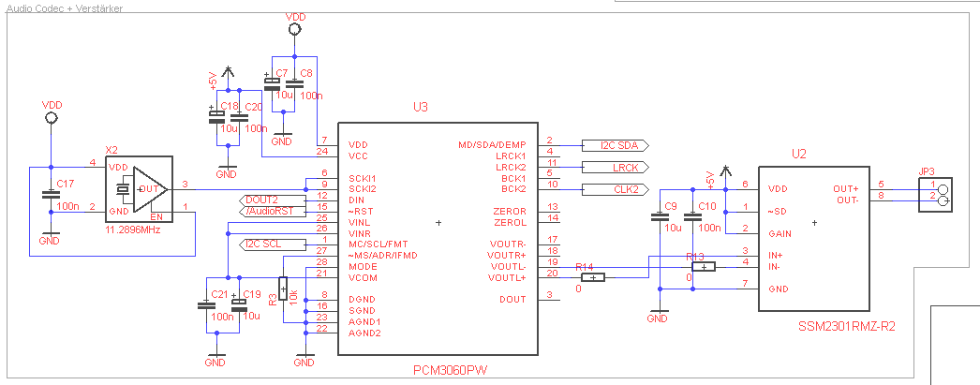Image resolution: width=980 pixels, height=385 pixels.
Task: Click the VOUTL+ pin label
Action: (x=509, y=277)
